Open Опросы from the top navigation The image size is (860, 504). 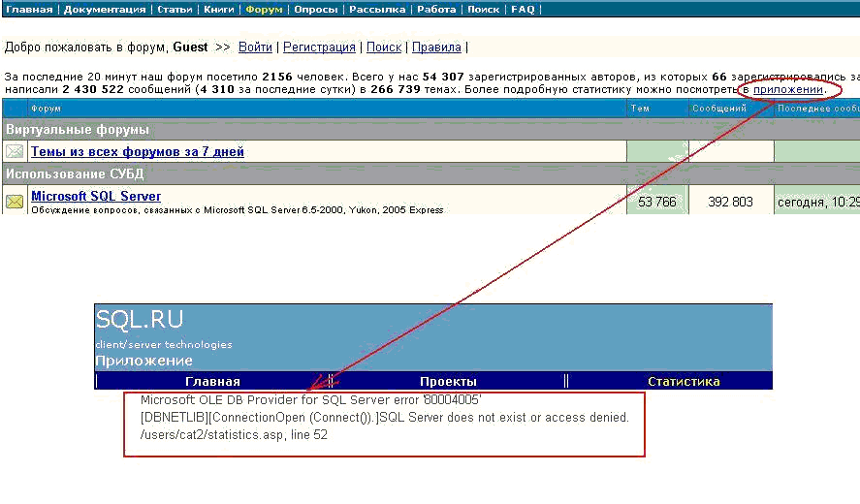point(317,10)
